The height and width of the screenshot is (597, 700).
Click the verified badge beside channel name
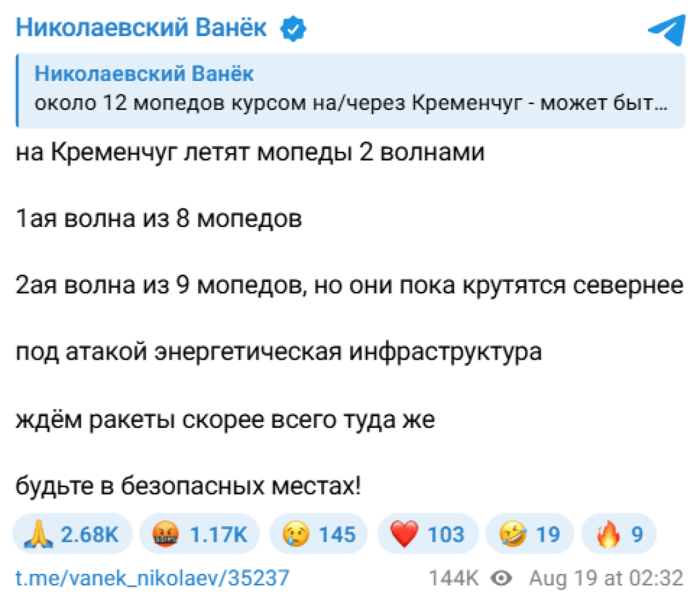(x=293, y=28)
